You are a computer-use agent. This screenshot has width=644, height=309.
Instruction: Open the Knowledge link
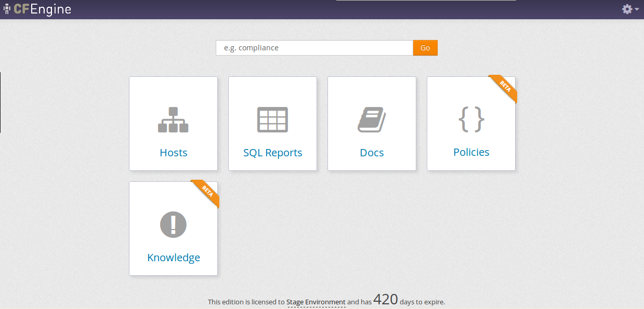(x=174, y=258)
